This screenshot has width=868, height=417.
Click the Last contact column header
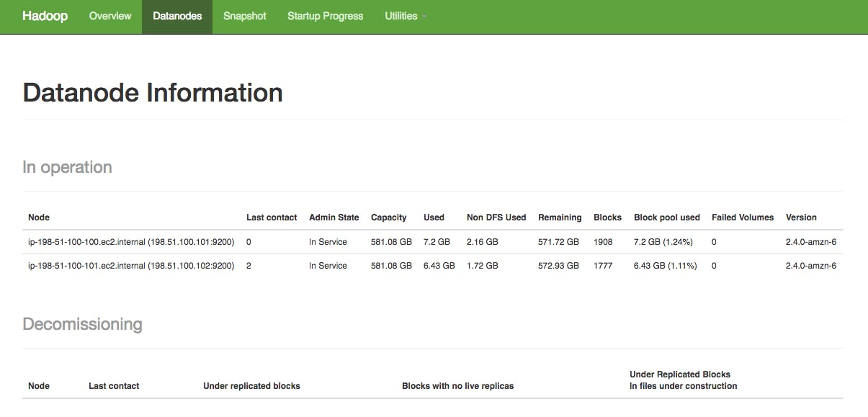coord(272,217)
